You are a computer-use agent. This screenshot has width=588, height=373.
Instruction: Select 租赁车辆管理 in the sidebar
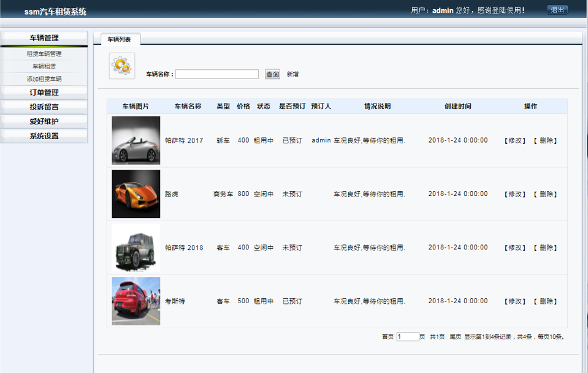click(44, 53)
